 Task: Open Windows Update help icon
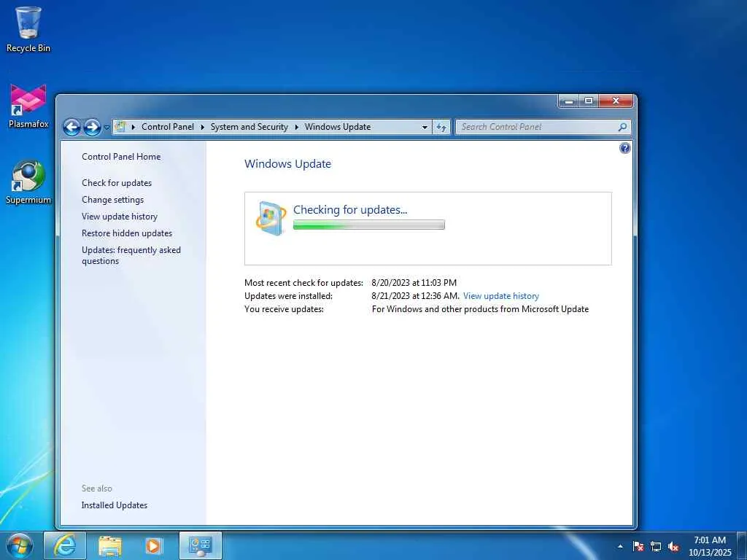[624, 148]
